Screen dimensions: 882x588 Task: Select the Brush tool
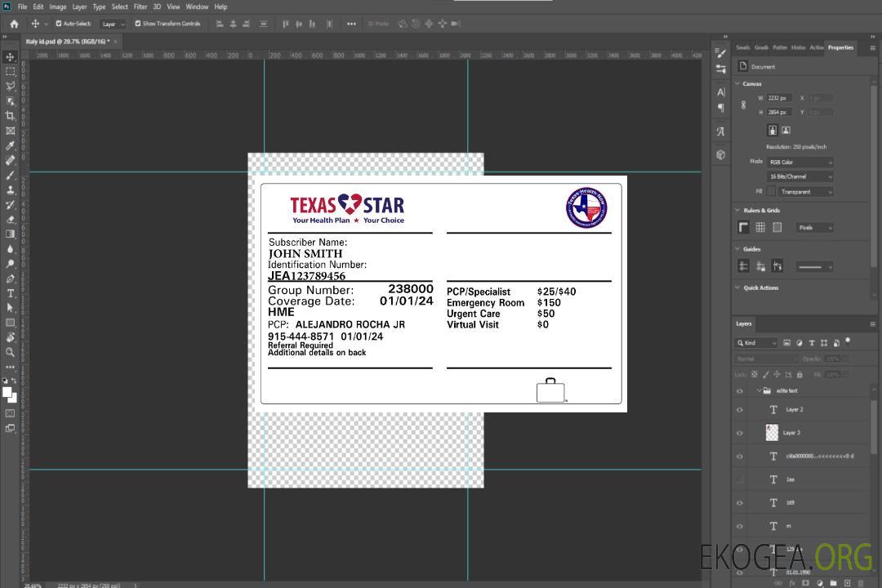[10, 175]
